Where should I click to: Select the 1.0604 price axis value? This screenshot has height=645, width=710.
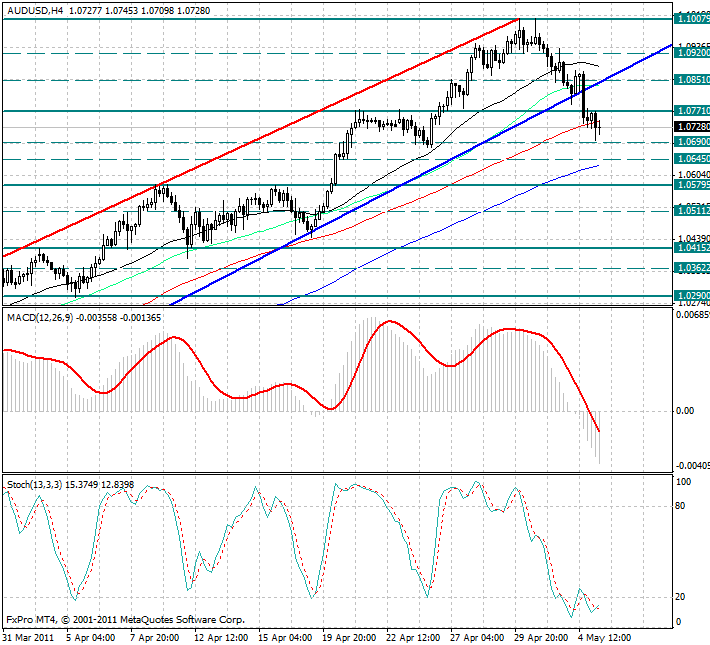click(x=693, y=175)
